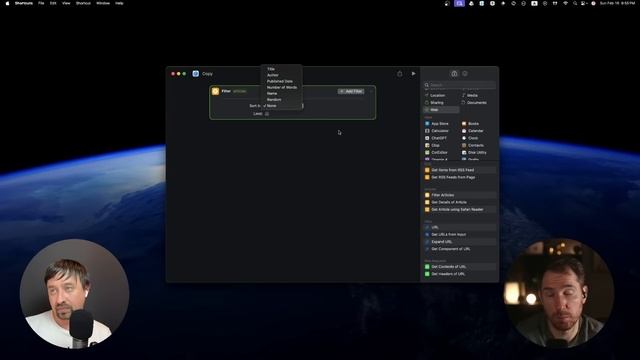Click the Shortcuts app icon beside Copy title
The width and height of the screenshot is (640, 360).
point(196,74)
